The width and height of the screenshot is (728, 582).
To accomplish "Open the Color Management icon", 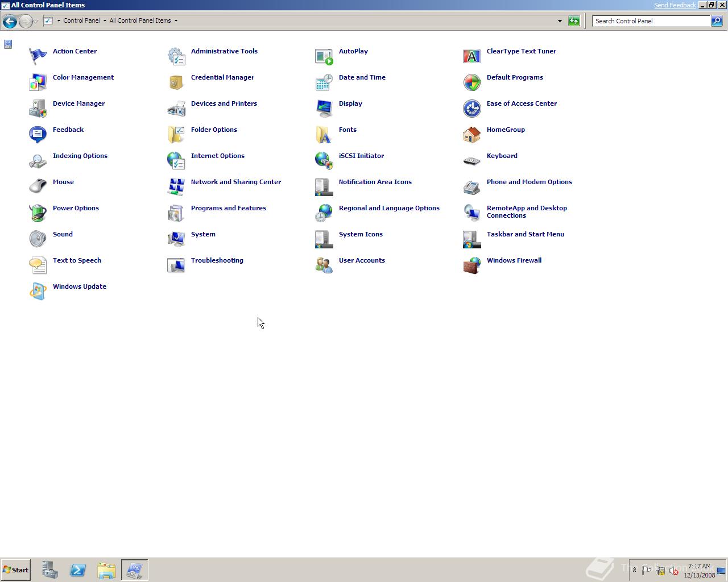I will 38,82.
